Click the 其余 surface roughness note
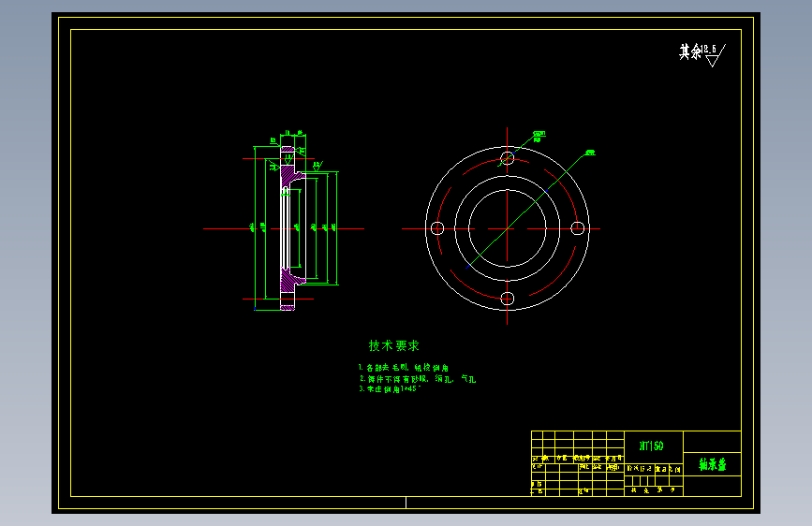812x526 pixels. coord(690,51)
